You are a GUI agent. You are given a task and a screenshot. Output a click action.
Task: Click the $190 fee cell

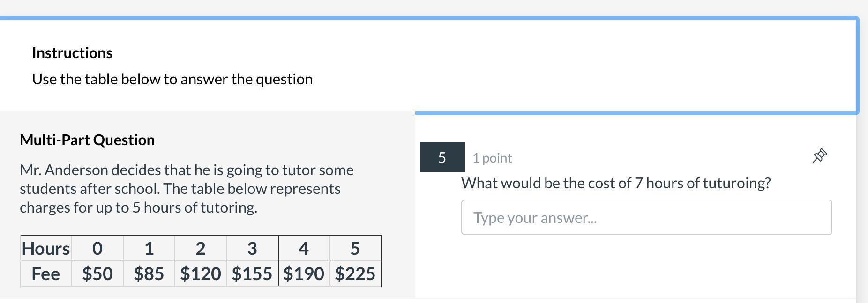pos(304,274)
